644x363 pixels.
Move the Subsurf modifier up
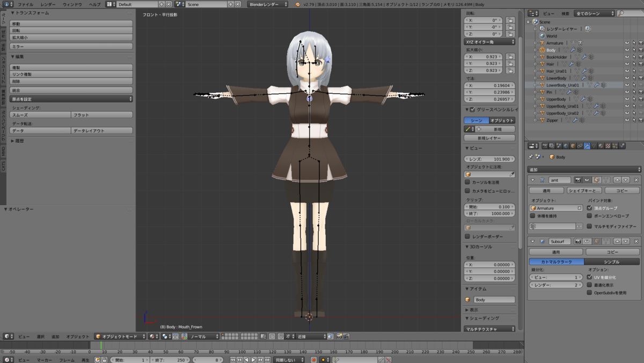[x=617, y=242]
